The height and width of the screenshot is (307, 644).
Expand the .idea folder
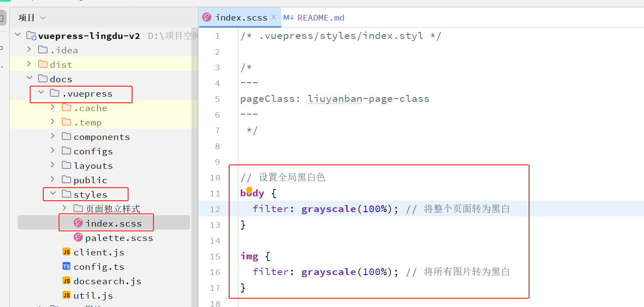coord(29,50)
